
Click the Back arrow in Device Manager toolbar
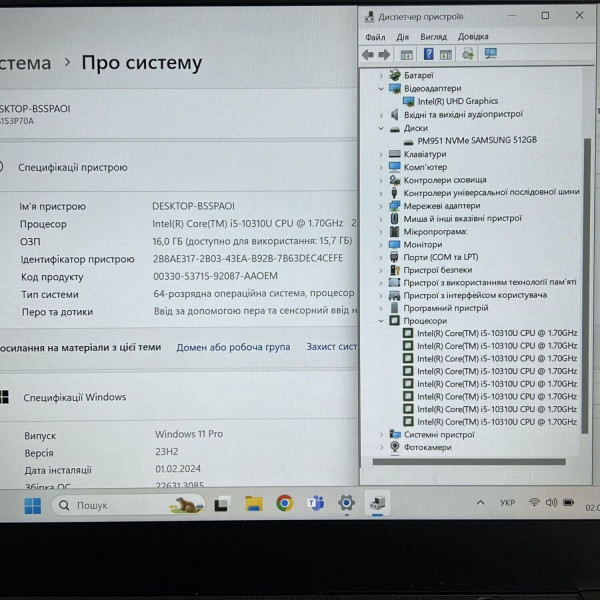368,54
